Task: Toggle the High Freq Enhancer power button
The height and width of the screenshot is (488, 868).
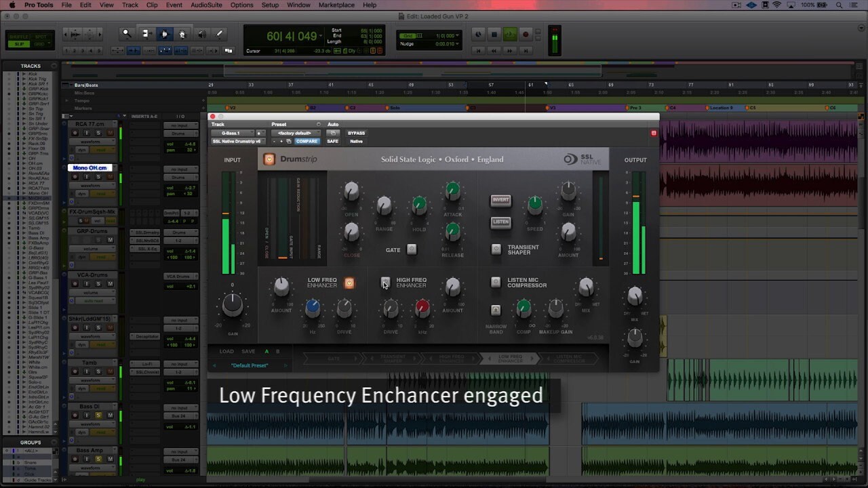Action: tap(385, 282)
